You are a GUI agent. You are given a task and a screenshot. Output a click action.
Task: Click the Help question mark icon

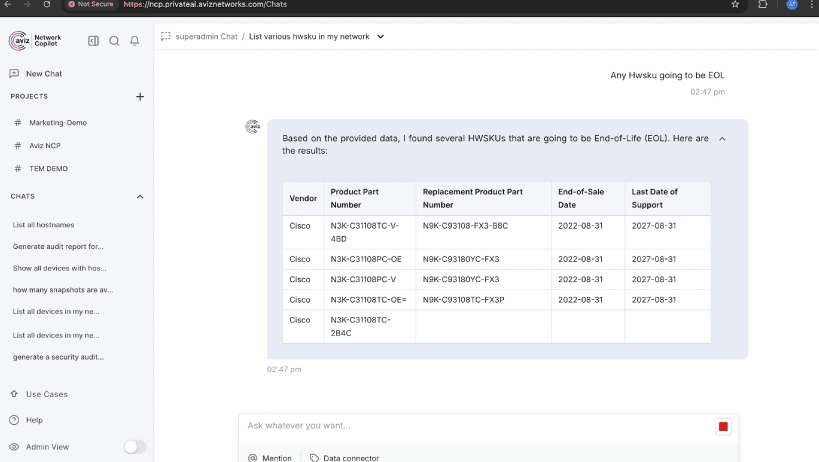(x=14, y=420)
